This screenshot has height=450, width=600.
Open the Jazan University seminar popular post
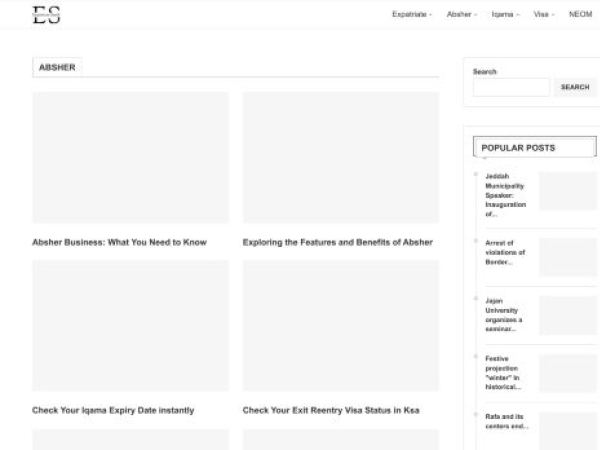point(504,314)
